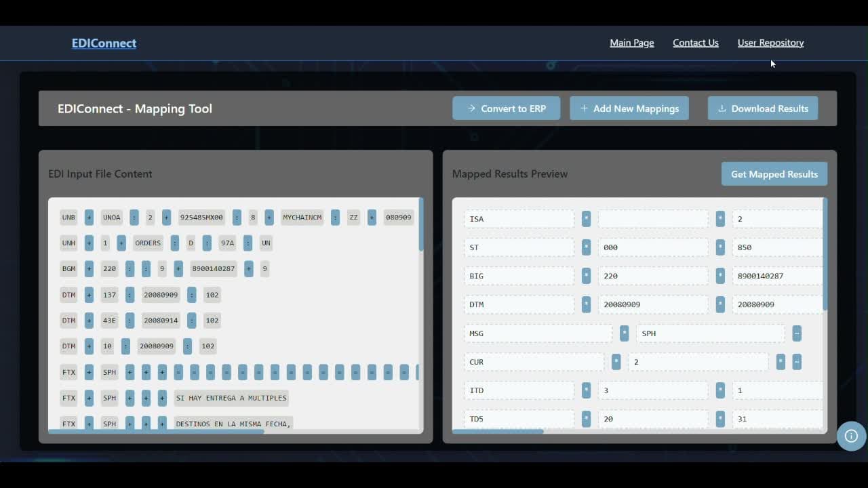The width and height of the screenshot is (868, 488).
Task: Go to Main Page link
Action: [x=632, y=43]
